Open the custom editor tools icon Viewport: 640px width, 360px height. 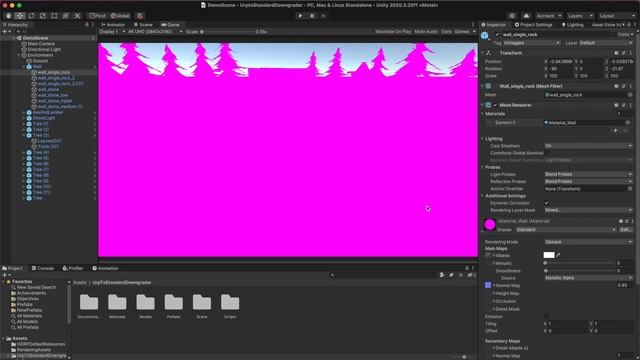click(77, 16)
